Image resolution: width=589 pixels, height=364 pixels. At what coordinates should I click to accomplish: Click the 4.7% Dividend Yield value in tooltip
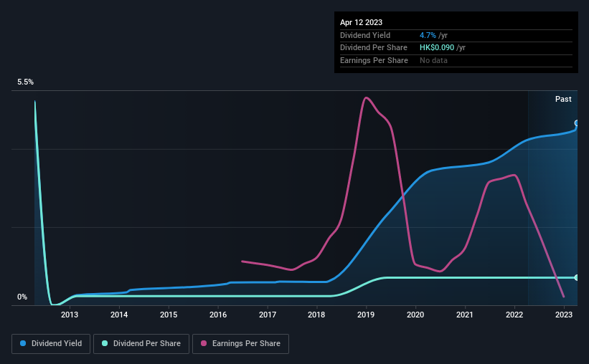tap(428, 35)
